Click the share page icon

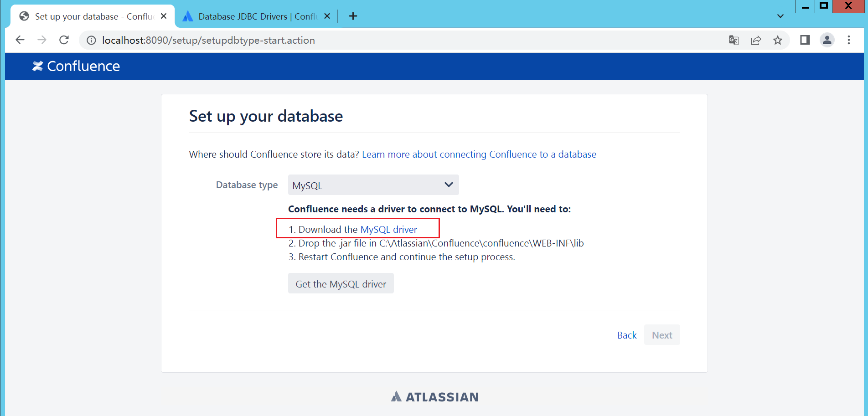coord(756,40)
